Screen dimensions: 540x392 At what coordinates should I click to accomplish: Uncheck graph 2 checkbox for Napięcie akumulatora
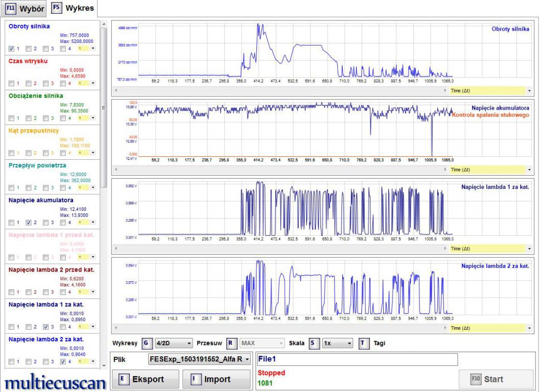[x=28, y=223]
